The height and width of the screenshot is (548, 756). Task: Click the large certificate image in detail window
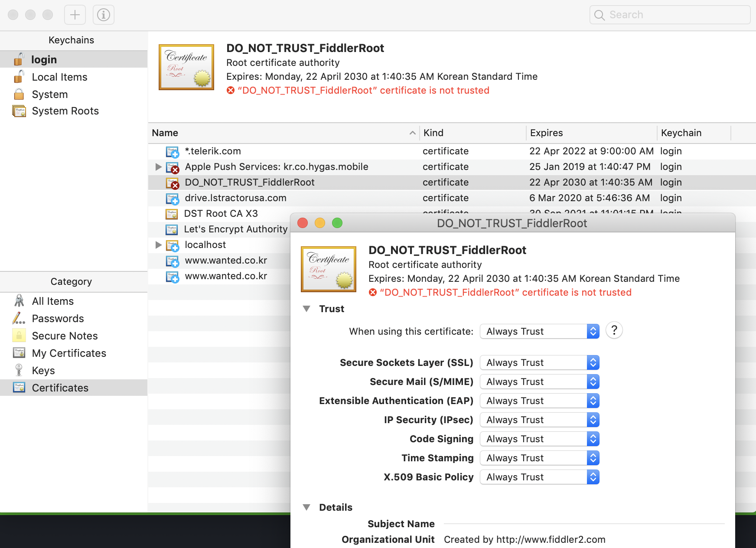329,269
